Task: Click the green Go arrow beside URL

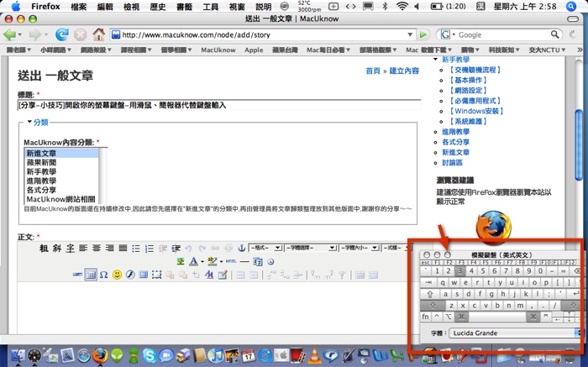Action: click(423, 35)
